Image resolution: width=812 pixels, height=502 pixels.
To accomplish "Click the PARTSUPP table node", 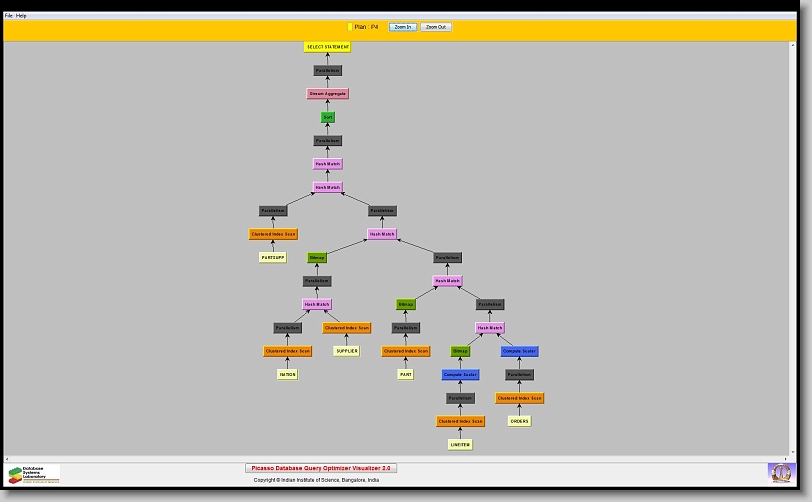I will click(273, 257).
